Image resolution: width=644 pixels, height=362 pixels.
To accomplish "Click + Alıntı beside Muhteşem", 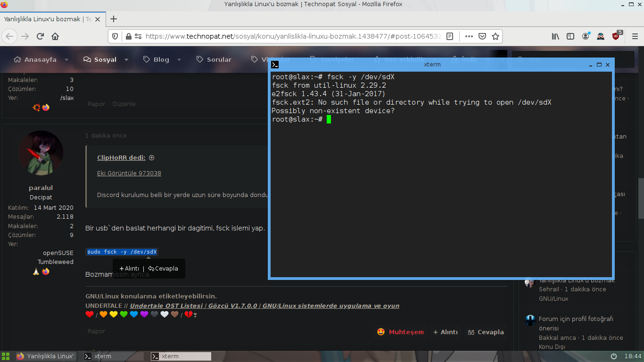I will click(446, 332).
